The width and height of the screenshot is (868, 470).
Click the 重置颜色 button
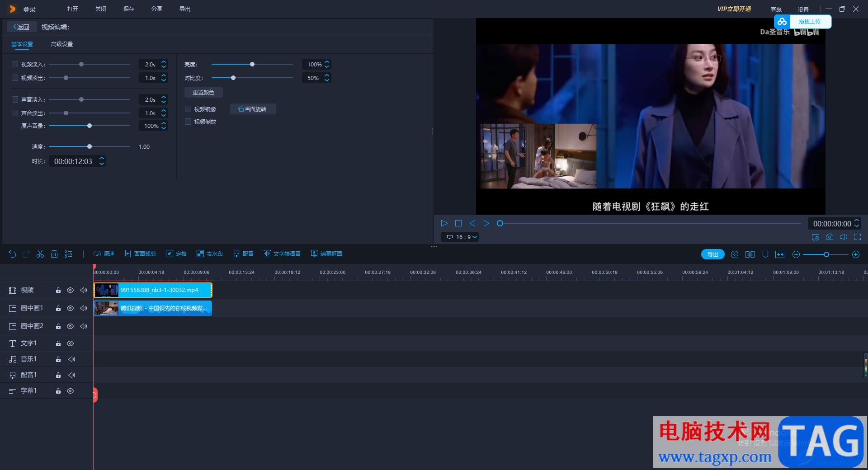coord(203,92)
